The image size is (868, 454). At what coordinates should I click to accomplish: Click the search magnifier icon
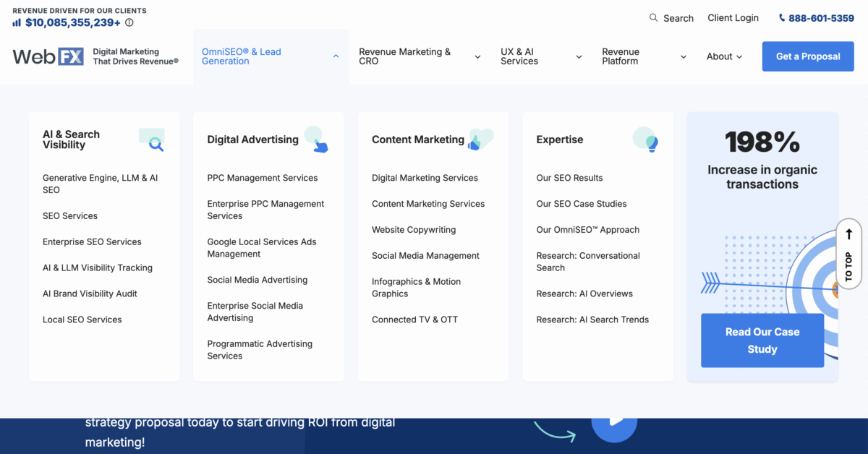click(x=654, y=18)
